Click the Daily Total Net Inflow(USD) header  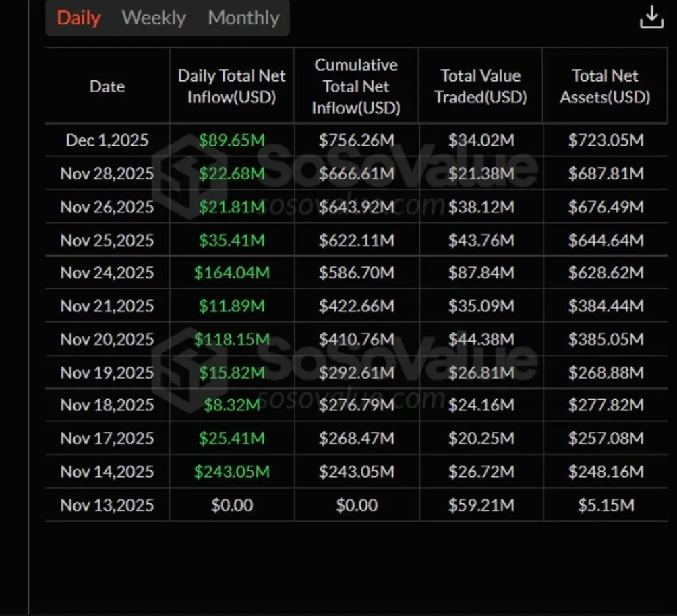[x=231, y=86]
